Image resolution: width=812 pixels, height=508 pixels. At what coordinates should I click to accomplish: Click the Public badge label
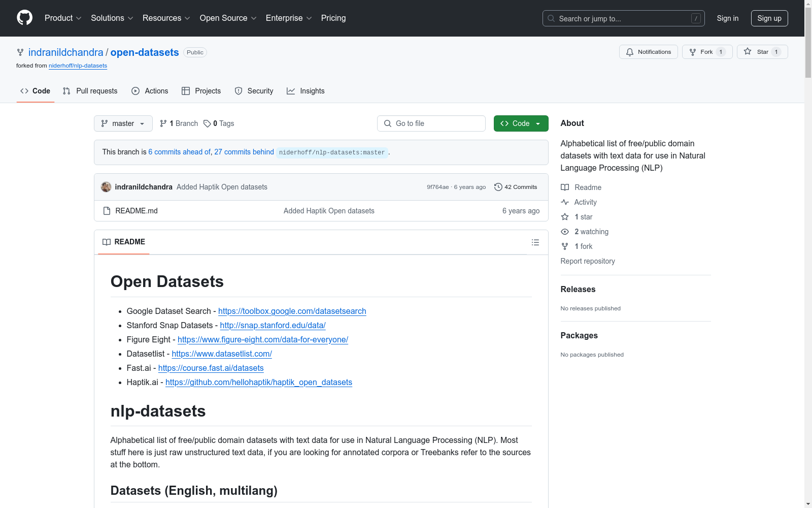pyautogui.click(x=195, y=52)
